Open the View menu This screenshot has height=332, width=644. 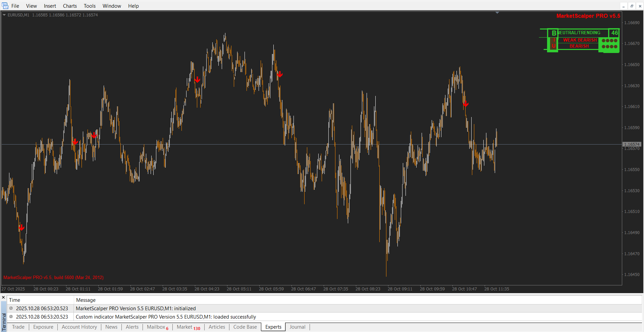coord(32,6)
